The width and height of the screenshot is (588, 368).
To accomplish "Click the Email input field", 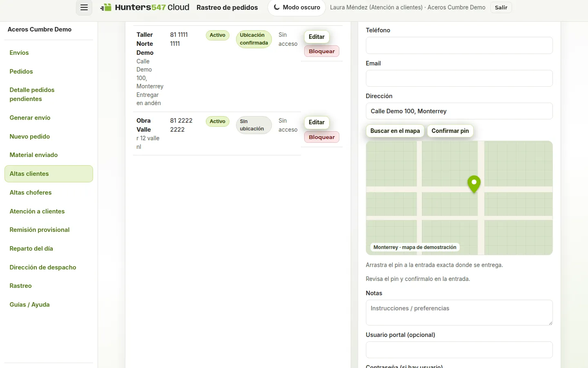I will click(x=459, y=79).
